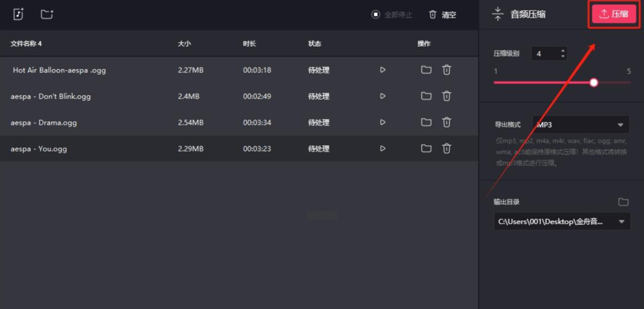The image size is (644, 309).
Task: Play the aespa - You.ogg track
Action: tap(383, 148)
